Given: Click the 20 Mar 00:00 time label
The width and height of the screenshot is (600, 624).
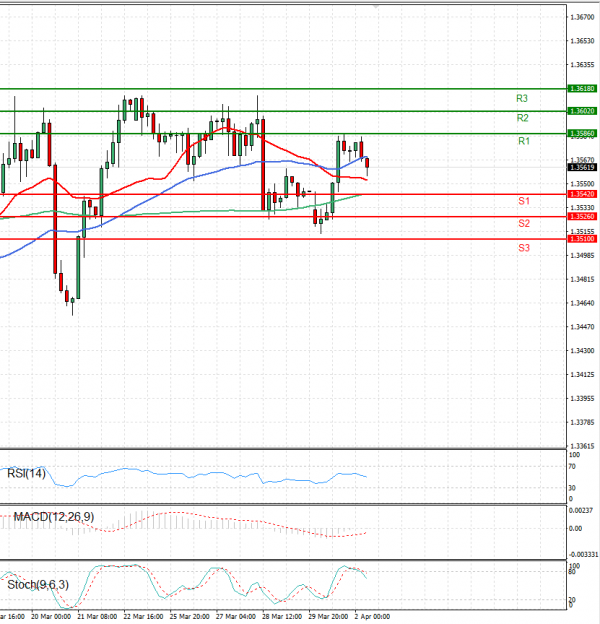Looking at the screenshot, I should tap(51, 616).
